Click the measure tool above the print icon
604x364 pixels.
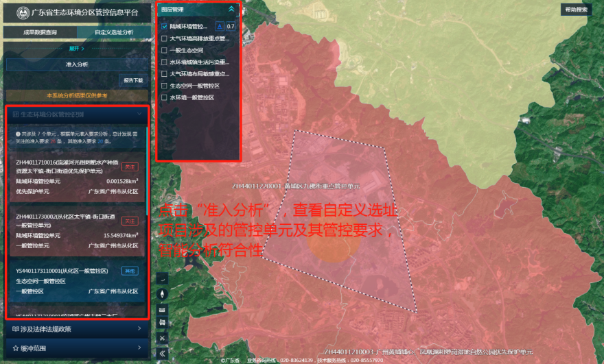(x=163, y=309)
